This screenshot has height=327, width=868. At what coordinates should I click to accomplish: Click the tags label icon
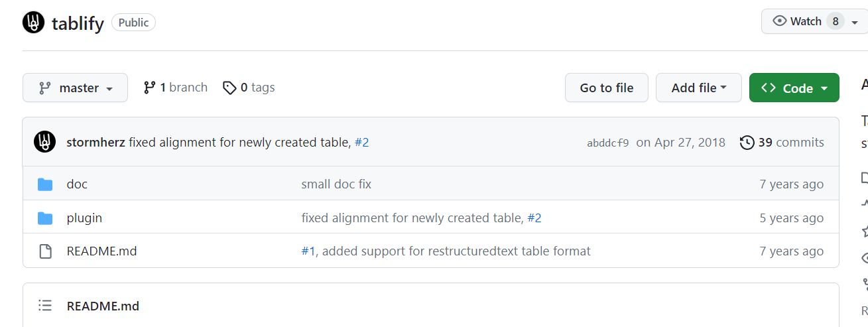tap(229, 88)
